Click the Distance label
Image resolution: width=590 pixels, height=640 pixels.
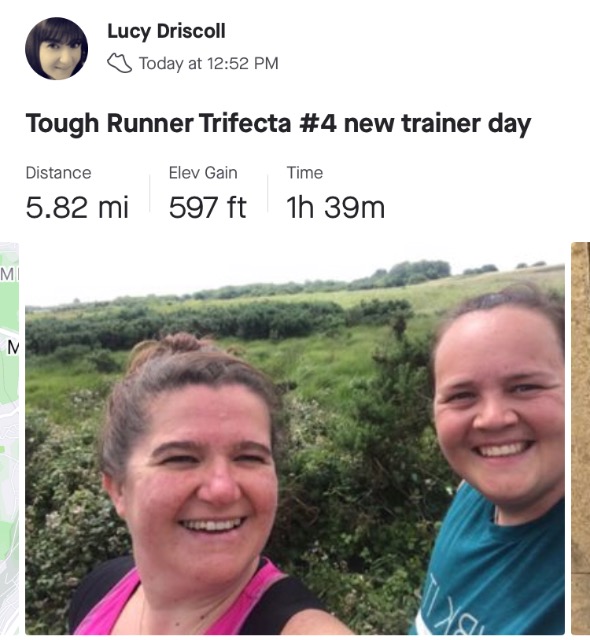pos(58,173)
